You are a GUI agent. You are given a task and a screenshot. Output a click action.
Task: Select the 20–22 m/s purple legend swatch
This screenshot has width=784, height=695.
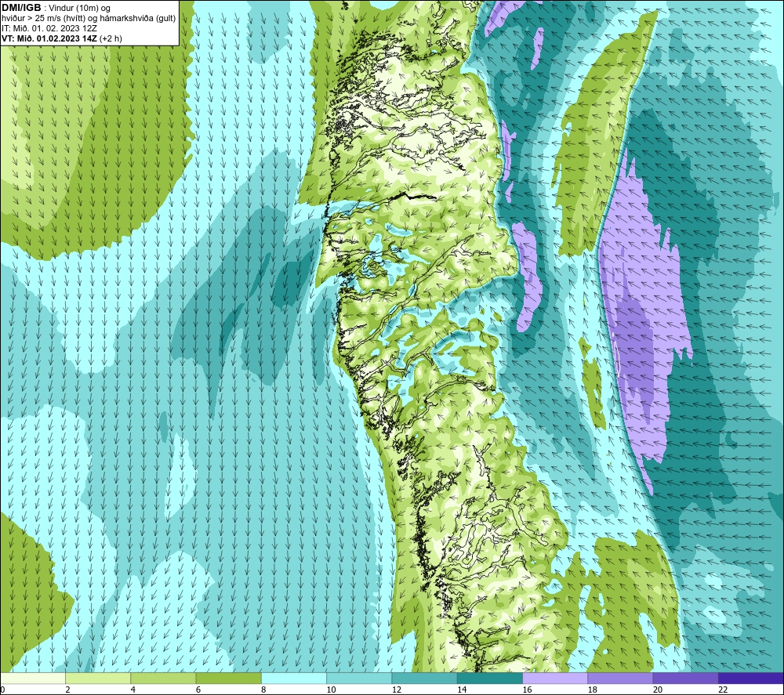pyautogui.click(x=685, y=679)
